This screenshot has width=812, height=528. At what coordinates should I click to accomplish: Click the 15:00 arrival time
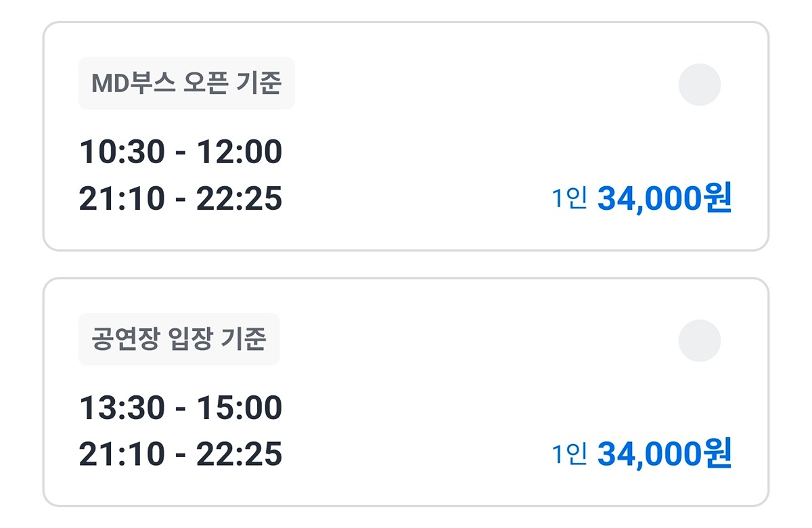click(x=239, y=408)
